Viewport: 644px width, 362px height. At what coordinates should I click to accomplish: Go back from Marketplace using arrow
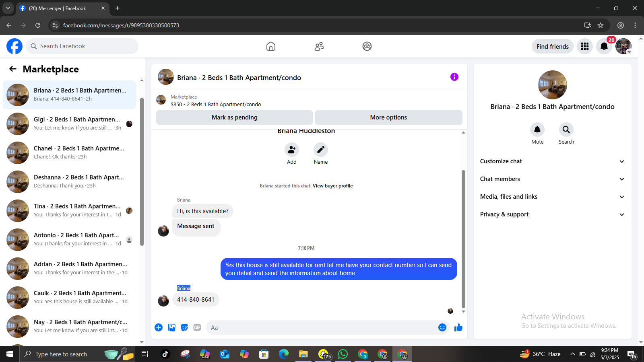tap(13, 69)
